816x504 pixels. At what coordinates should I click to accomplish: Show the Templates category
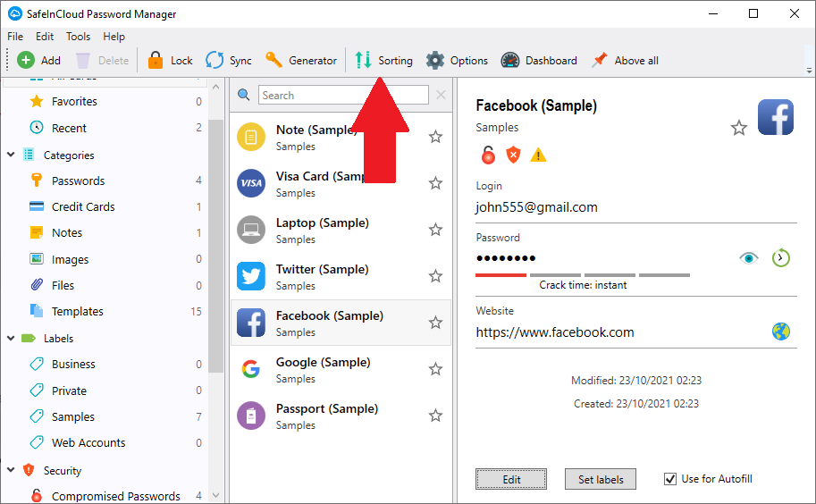[104, 311]
